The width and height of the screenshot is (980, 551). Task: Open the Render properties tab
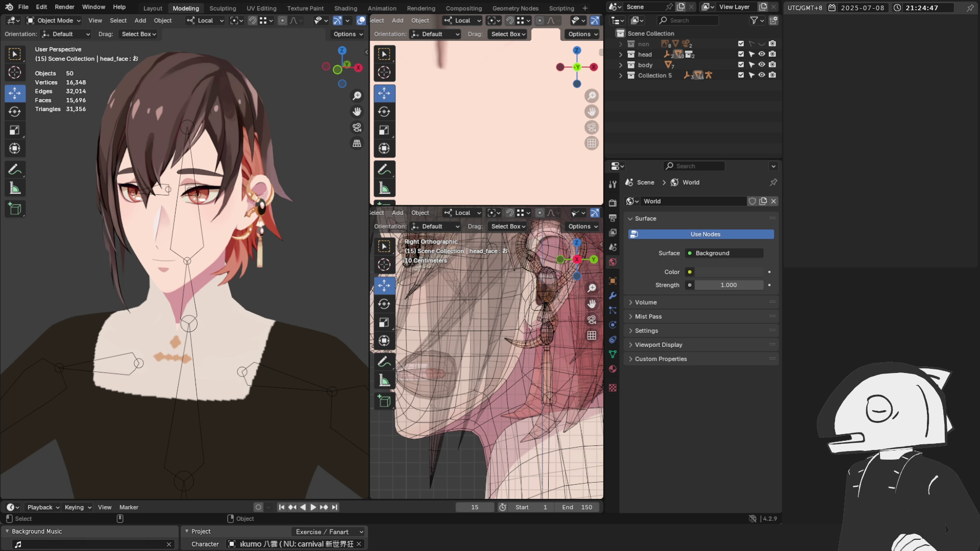pos(612,203)
